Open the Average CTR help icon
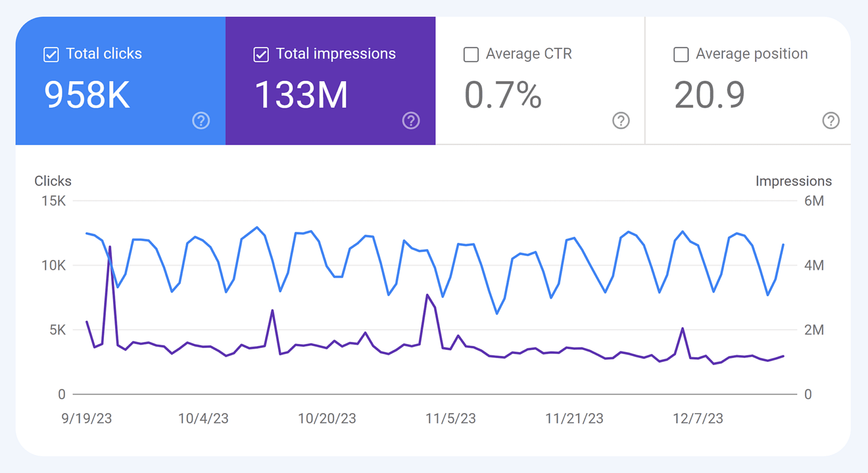The height and width of the screenshot is (473, 868). 620,121
